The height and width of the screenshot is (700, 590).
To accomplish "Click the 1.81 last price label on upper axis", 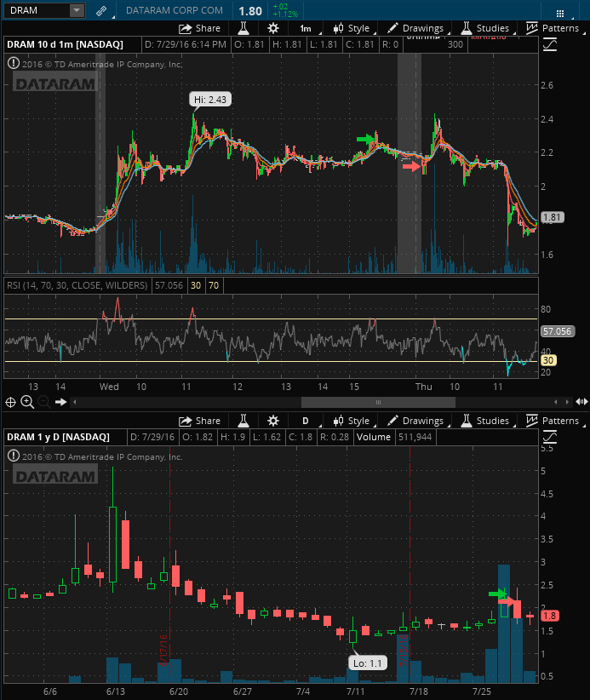I will (553, 217).
